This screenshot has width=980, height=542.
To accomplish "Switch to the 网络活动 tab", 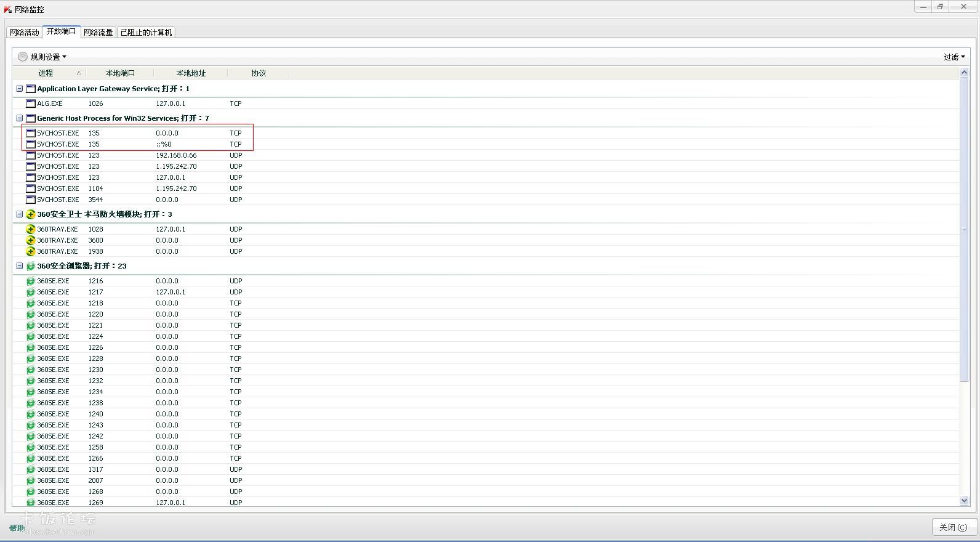I will (x=25, y=32).
